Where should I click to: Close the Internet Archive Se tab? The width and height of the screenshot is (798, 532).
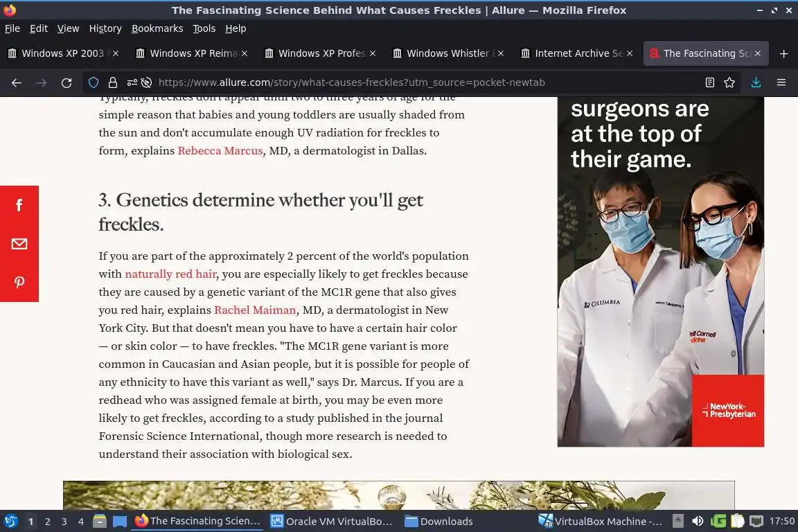point(630,53)
